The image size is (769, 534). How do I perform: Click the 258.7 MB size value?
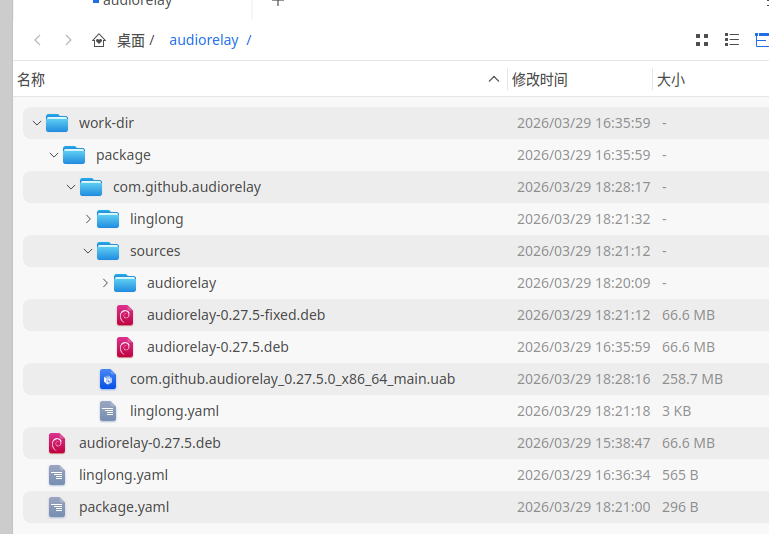(x=692, y=379)
